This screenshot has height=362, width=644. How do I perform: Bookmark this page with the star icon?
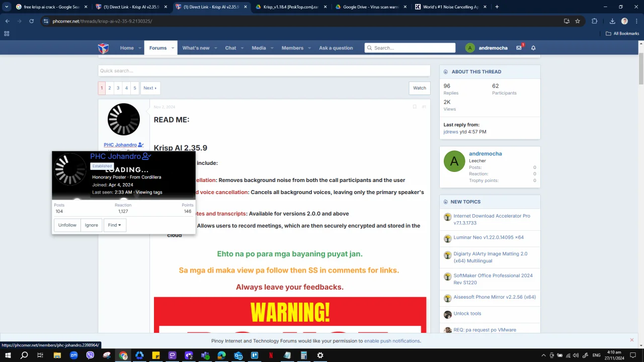578,21
